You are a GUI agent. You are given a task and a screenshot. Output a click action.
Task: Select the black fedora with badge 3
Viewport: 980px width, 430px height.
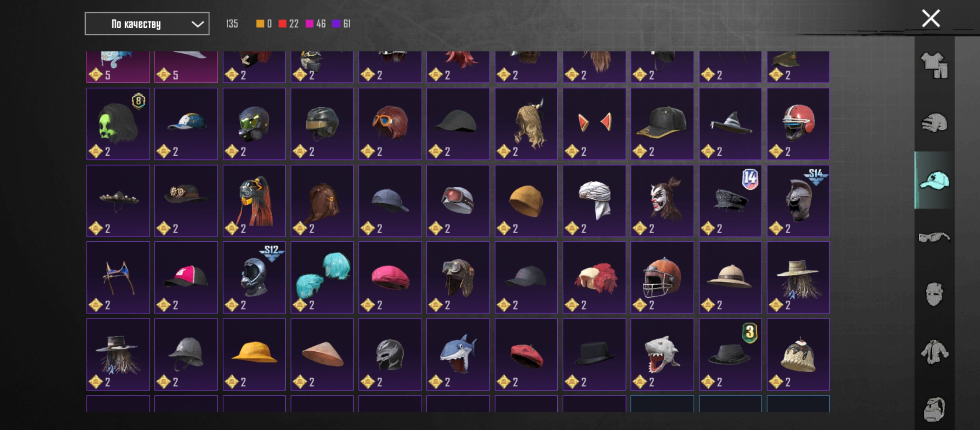point(730,354)
